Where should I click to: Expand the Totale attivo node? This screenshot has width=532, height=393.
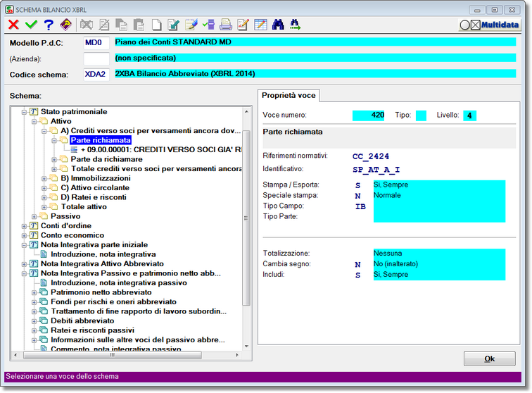click(x=44, y=207)
